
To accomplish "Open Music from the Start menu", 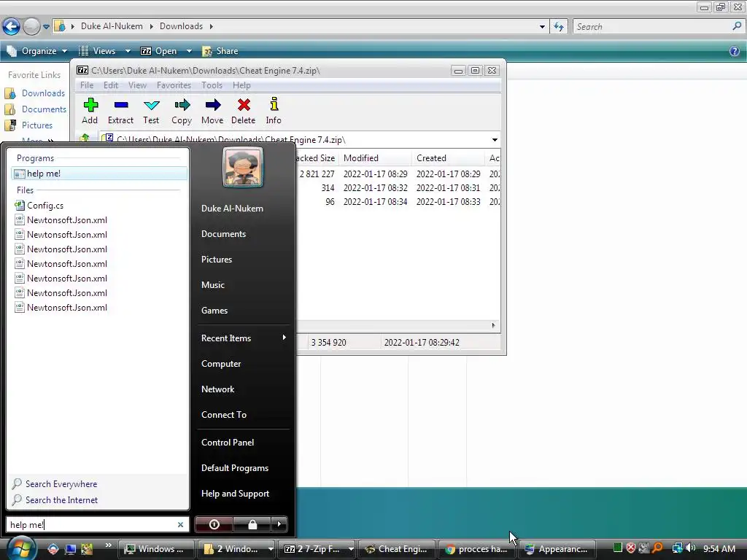I will click(x=212, y=285).
